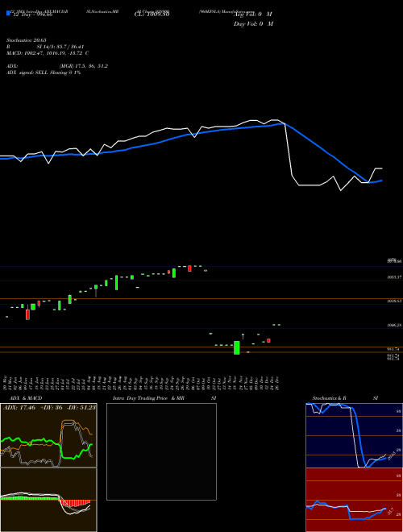Click the 1053.37 price axis label
This screenshot has width=403, height=532.
(394, 277)
